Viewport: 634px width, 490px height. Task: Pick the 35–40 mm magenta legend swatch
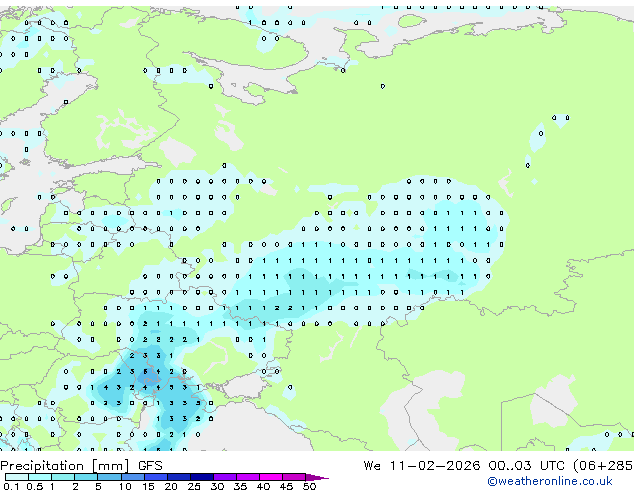(247, 477)
